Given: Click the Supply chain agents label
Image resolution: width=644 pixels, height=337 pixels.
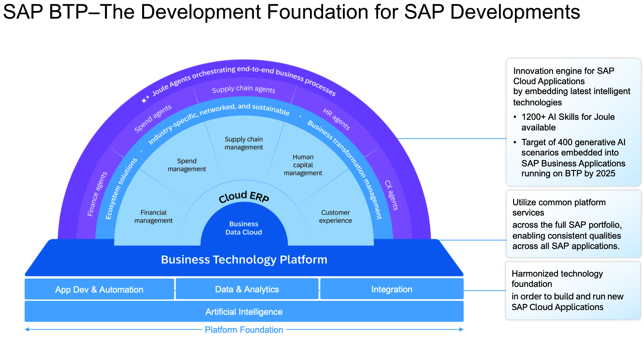Looking at the screenshot, I should tap(244, 89).
